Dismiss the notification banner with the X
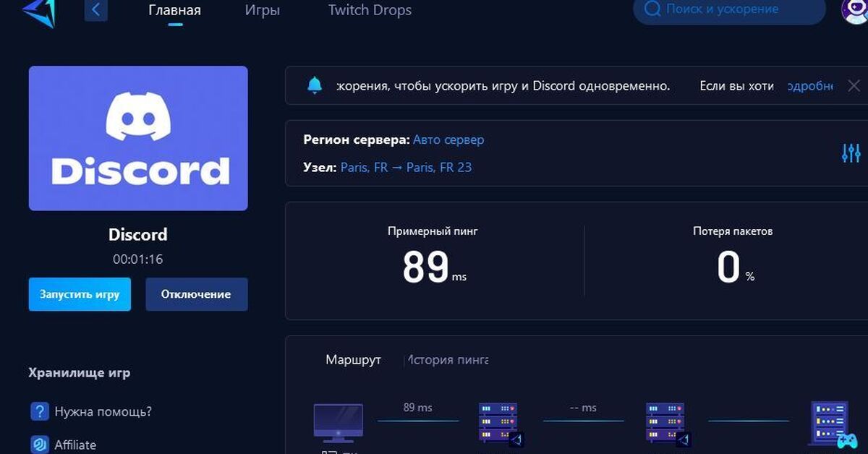 pos(854,85)
